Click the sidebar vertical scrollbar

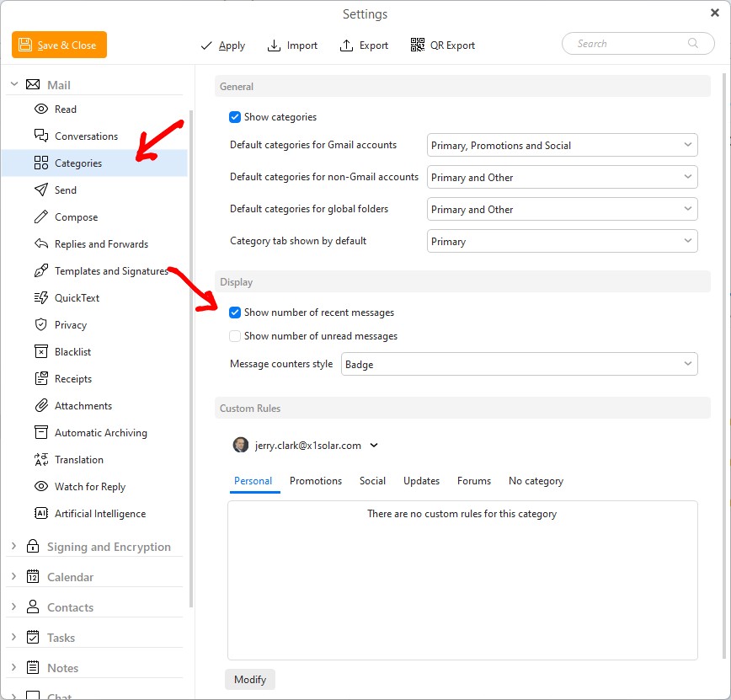(191, 337)
